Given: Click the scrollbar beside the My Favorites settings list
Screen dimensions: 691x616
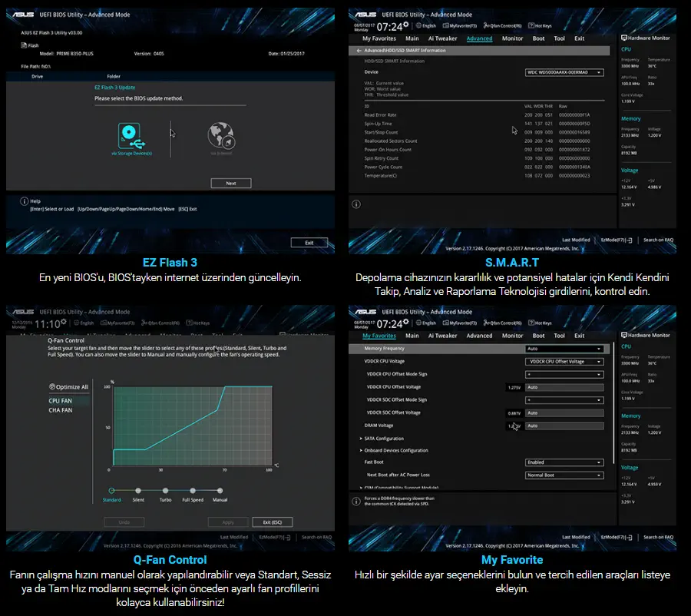Looking at the screenshot, I should pyautogui.click(x=613, y=402).
